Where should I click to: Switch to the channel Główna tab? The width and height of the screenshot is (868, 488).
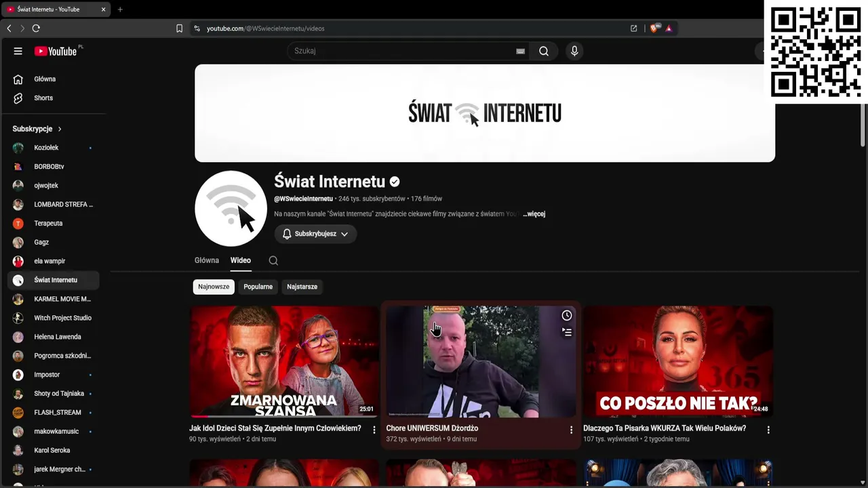pyautogui.click(x=207, y=260)
